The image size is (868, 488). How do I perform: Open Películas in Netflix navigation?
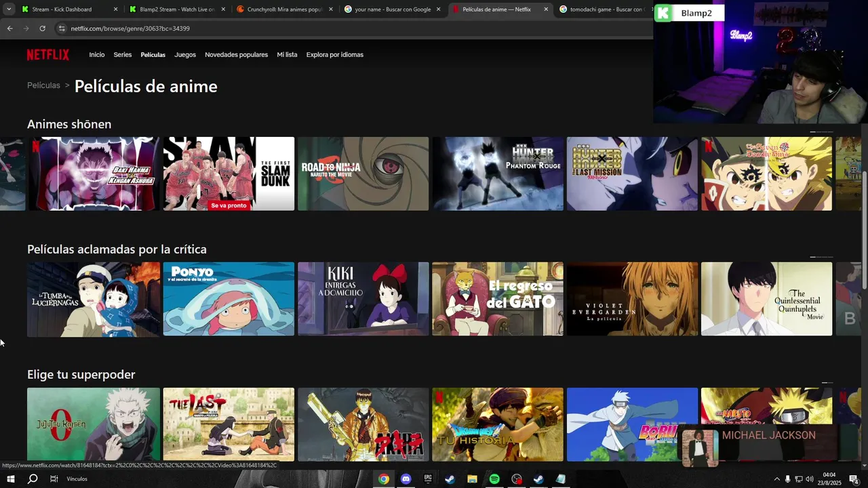pyautogui.click(x=153, y=55)
